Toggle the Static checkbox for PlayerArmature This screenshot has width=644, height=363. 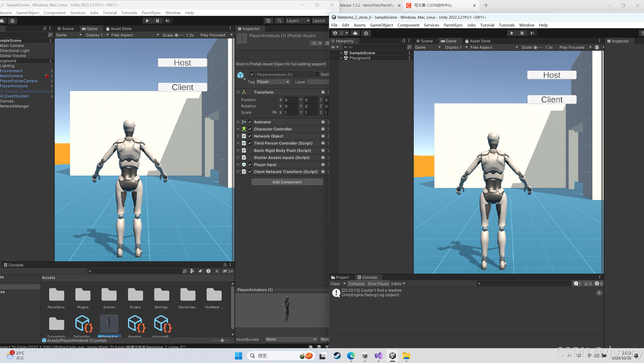(317, 74)
